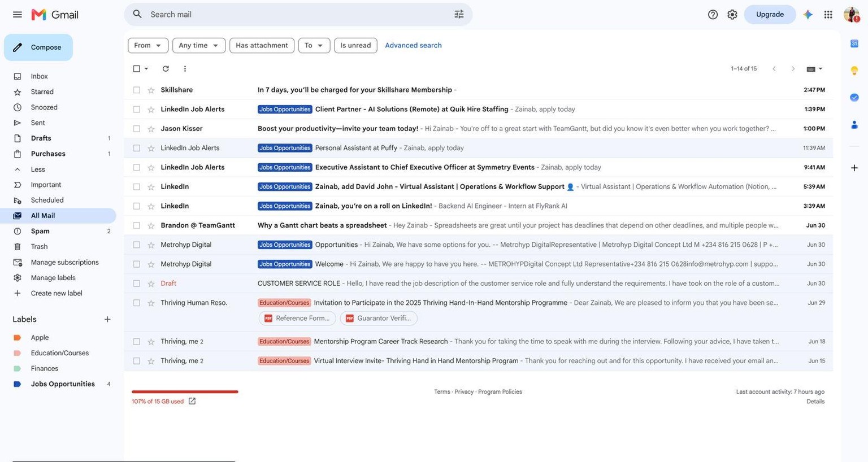Click the Search mail field
The height and width of the screenshot is (462, 868).
[x=298, y=14]
